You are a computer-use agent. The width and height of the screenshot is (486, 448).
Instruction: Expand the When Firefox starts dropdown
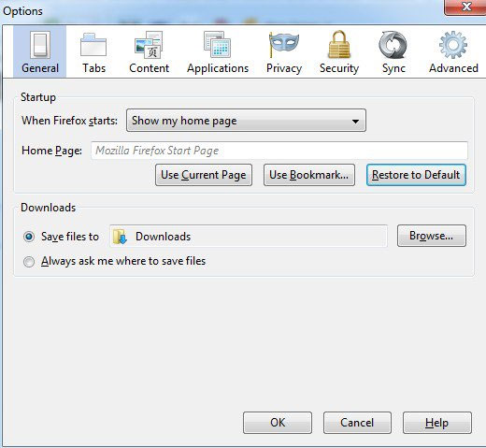(x=246, y=121)
